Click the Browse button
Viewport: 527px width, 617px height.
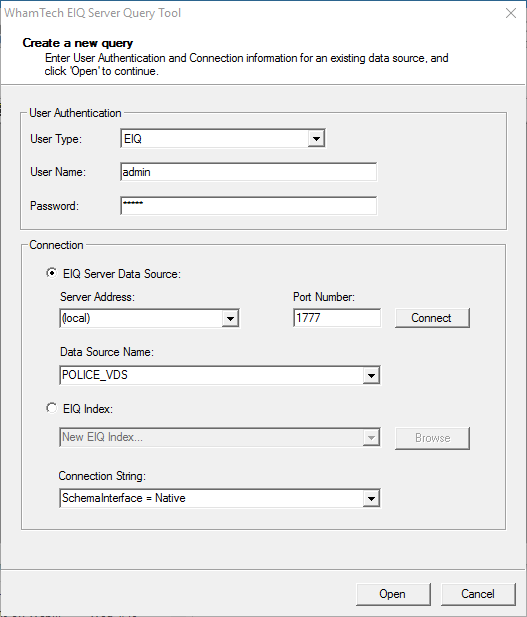pos(432,438)
